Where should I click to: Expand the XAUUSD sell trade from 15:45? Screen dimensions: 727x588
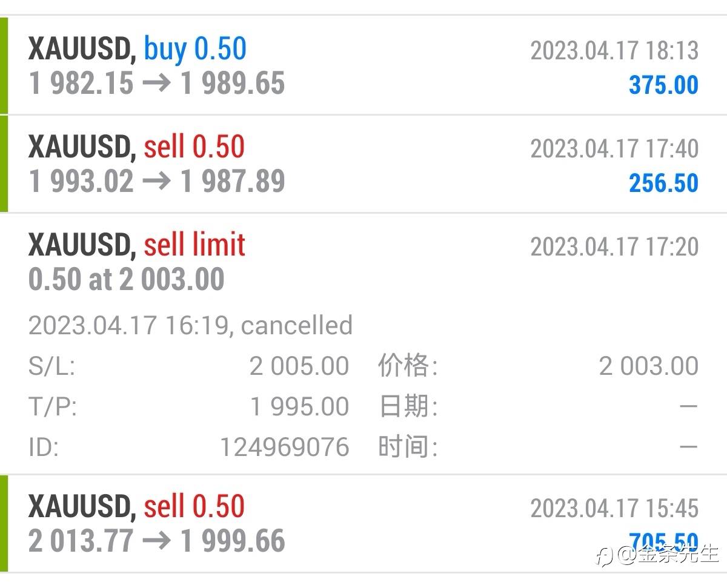point(363,523)
